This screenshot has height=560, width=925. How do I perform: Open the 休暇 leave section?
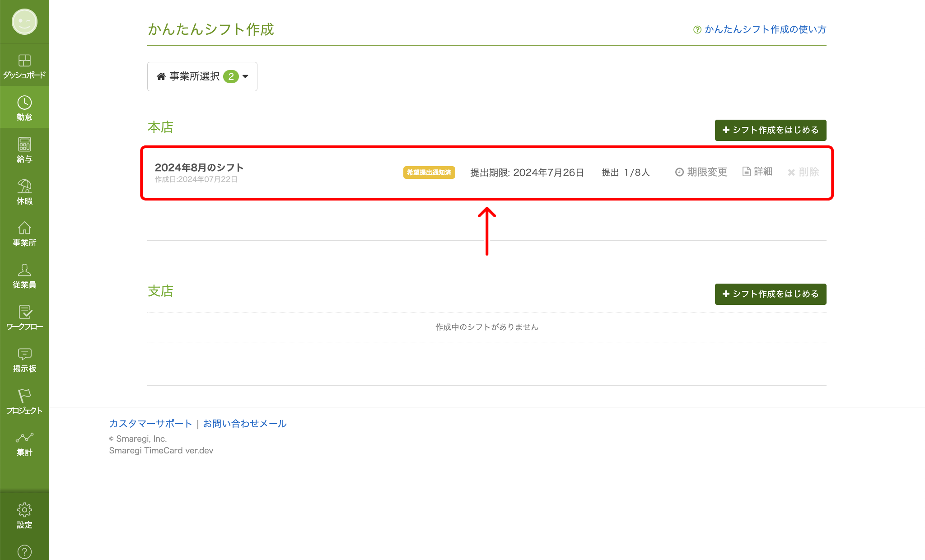click(x=24, y=192)
